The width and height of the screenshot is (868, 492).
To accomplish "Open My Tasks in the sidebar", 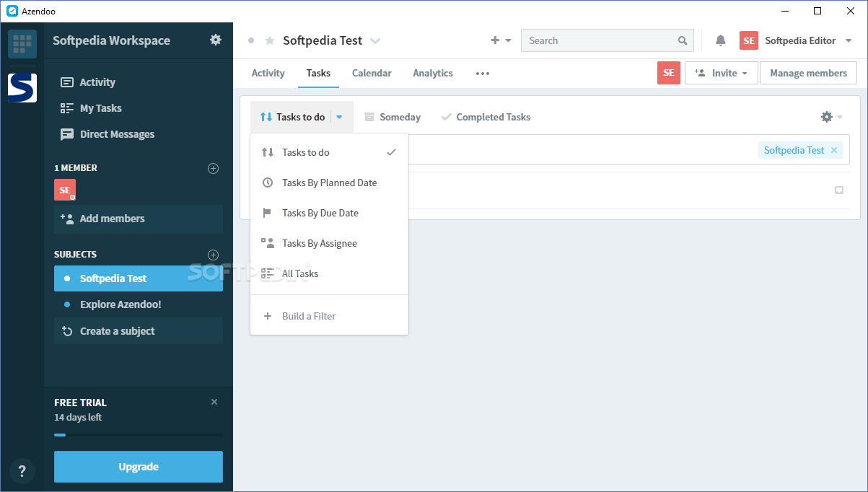I will (91, 108).
